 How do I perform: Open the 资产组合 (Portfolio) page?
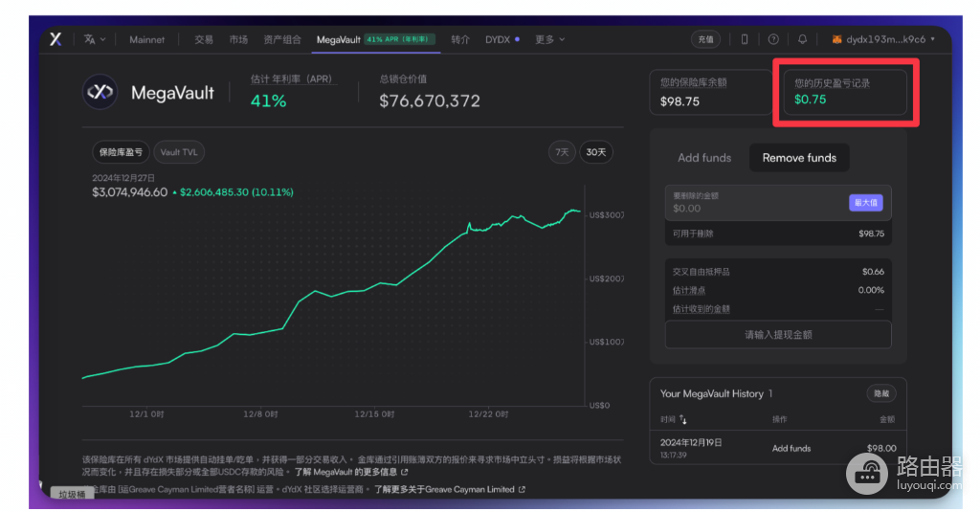[282, 39]
